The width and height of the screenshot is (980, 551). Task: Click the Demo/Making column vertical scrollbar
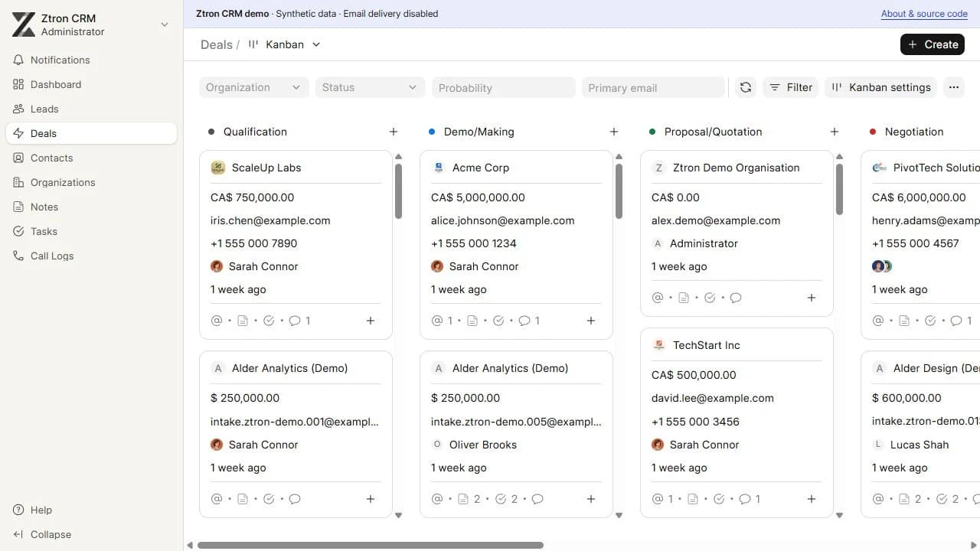click(619, 191)
